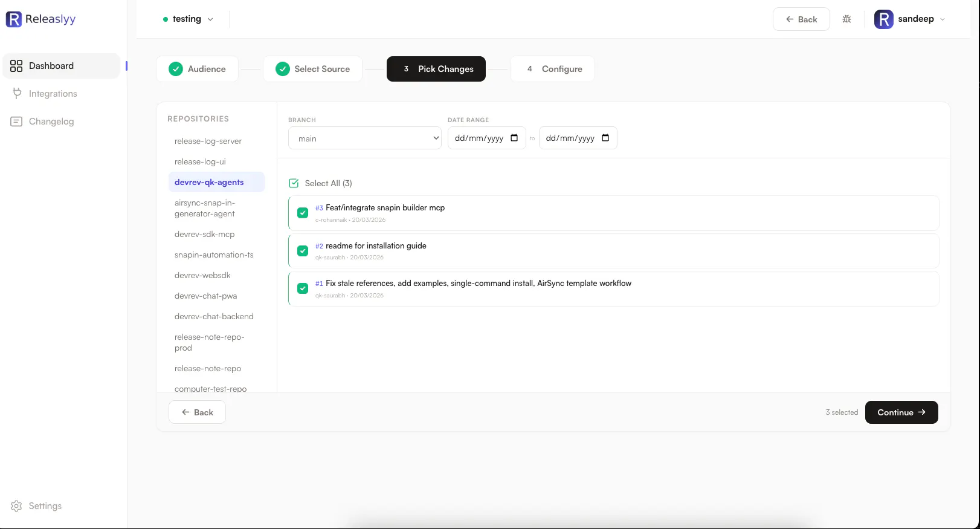Select the devrev-chat-backend repository
Screen dimensions: 980x529
(216, 316)
